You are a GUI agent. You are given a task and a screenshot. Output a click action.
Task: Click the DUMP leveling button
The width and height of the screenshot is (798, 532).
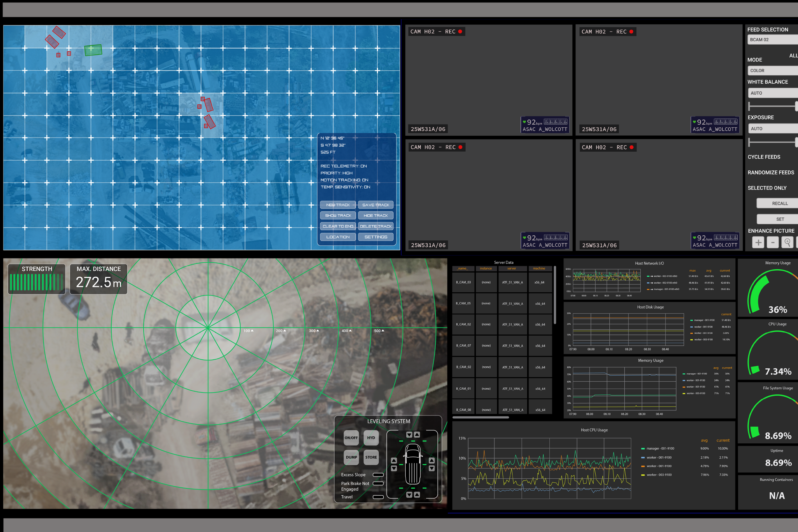point(351,457)
